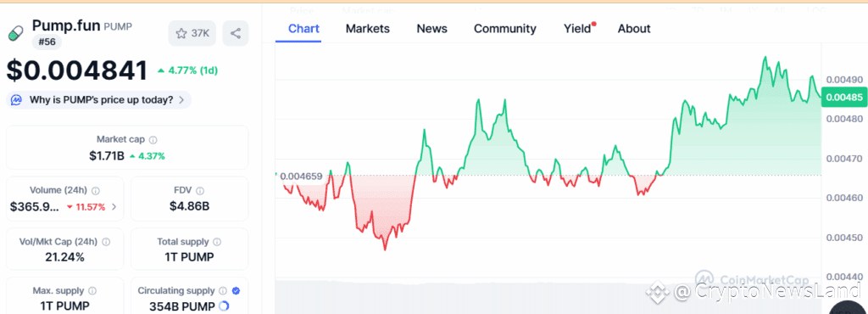Click the Market cap info icon

[153, 139]
